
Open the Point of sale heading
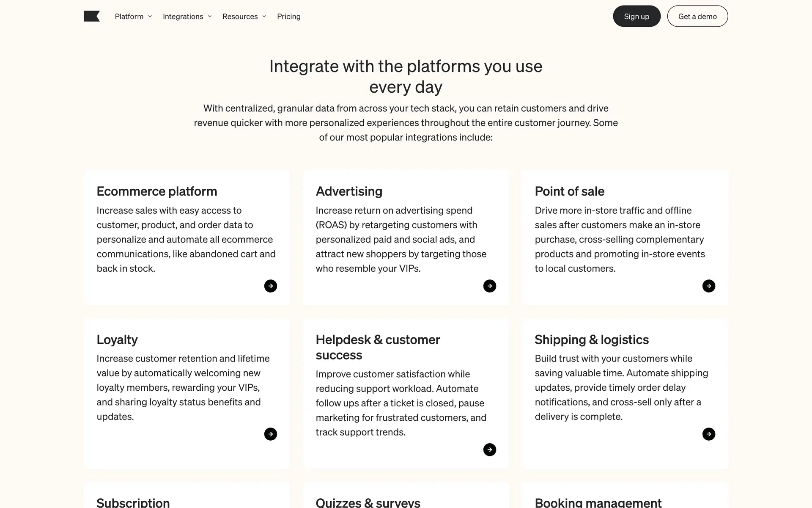[x=569, y=191]
